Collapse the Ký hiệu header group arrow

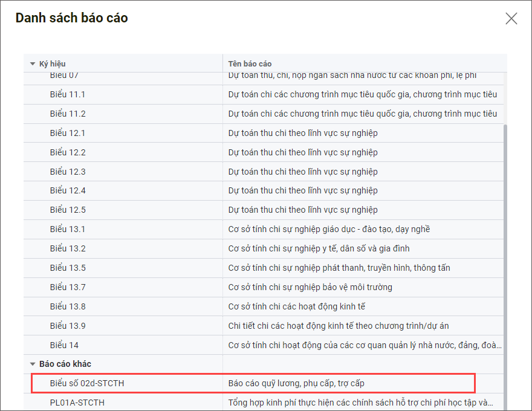point(33,63)
